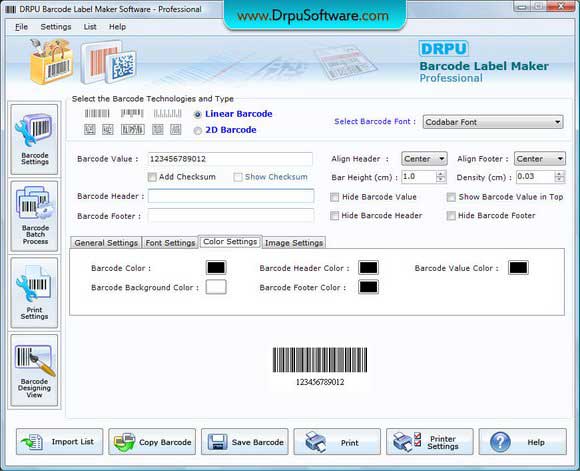Viewport: 580px width, 471px height.
Task: Open the Align Footer dropdown
Action: coord(540,159)
